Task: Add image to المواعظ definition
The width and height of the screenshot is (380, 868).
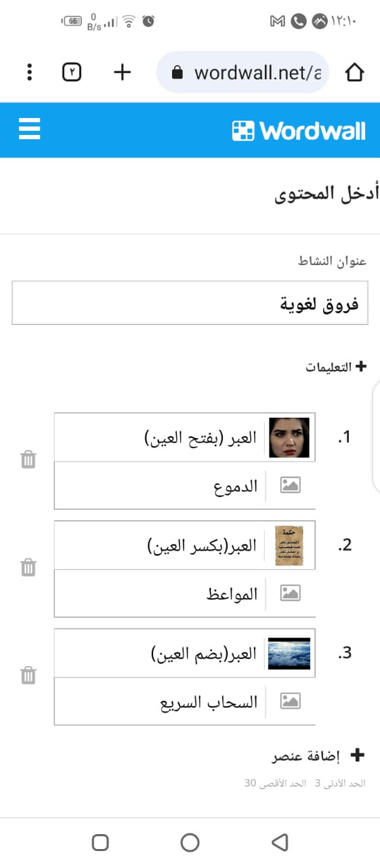Action: tap(291, 593)
